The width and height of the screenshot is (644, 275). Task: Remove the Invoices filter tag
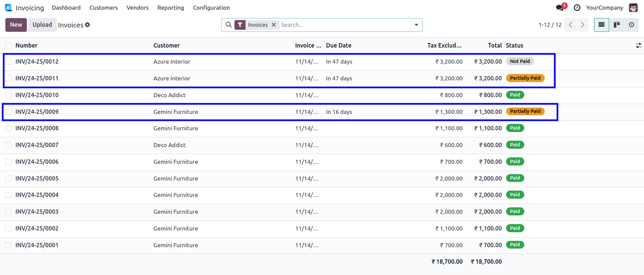[274, 25]
